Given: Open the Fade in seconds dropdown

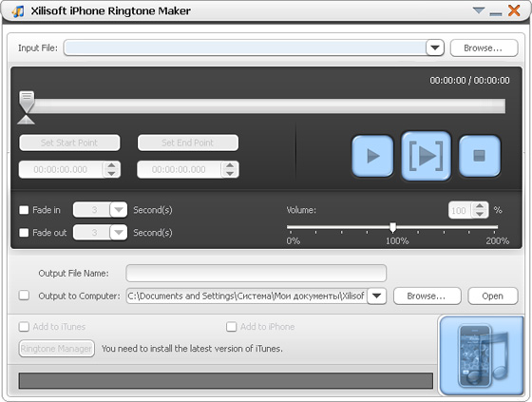Looking at the screenshot, I should pos(119,210).
